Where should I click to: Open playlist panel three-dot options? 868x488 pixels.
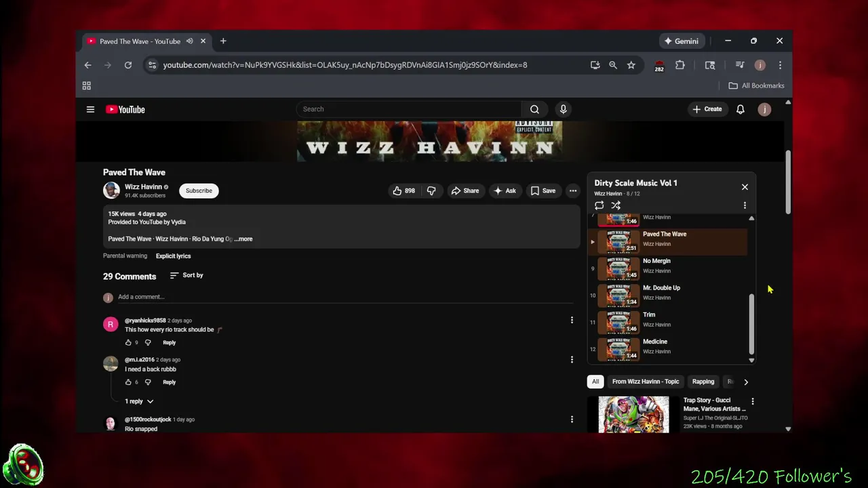[x=745, y=205]
